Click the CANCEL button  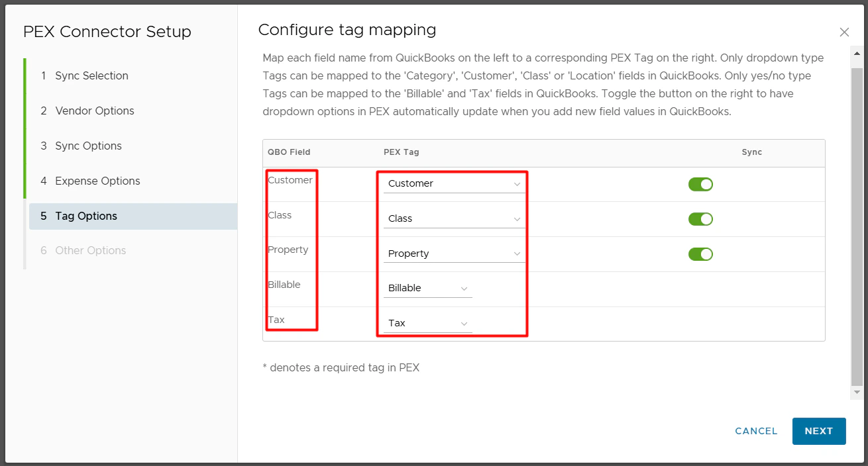[x=756, y=431]
